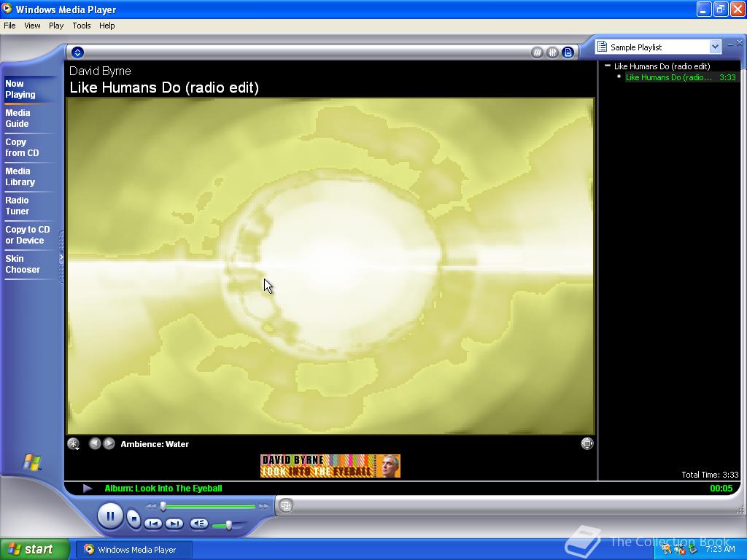Close the playlist pane with small X
The image size is (747, 560).
740,43
